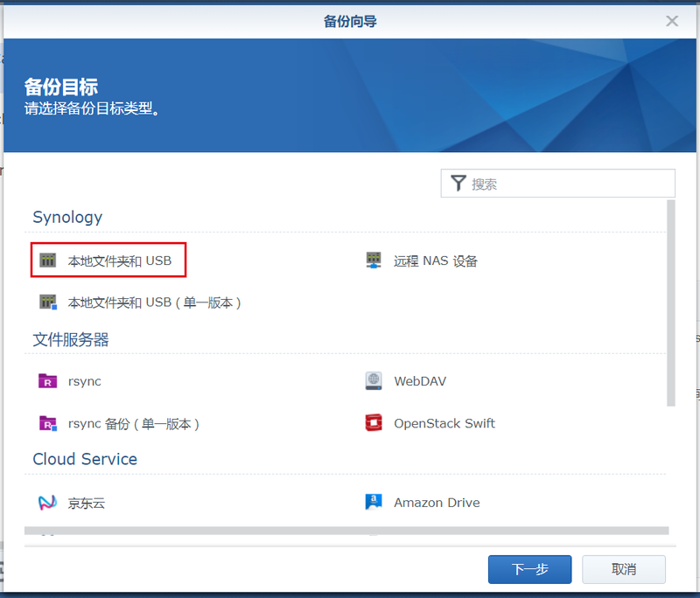Viewport: 700px width, 598px height.
Task: Click the Amazon Drive icon
Action: 374,503
